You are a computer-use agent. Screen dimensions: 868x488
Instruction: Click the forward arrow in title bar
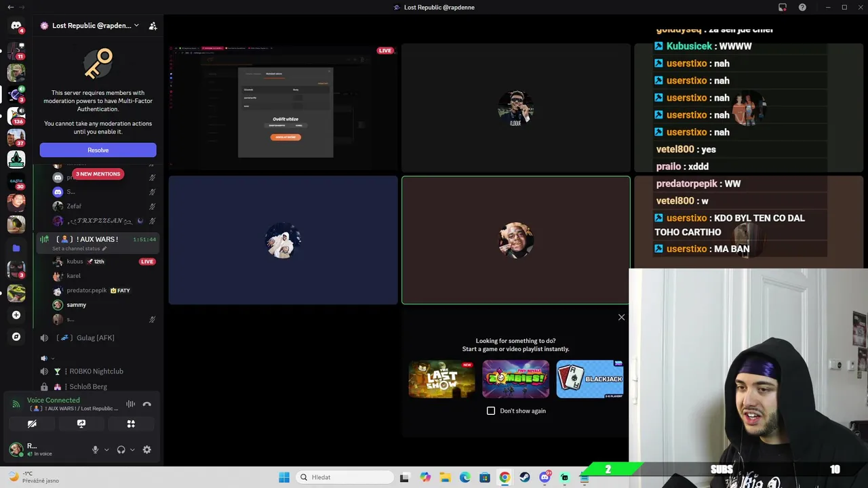pos(23,7)
